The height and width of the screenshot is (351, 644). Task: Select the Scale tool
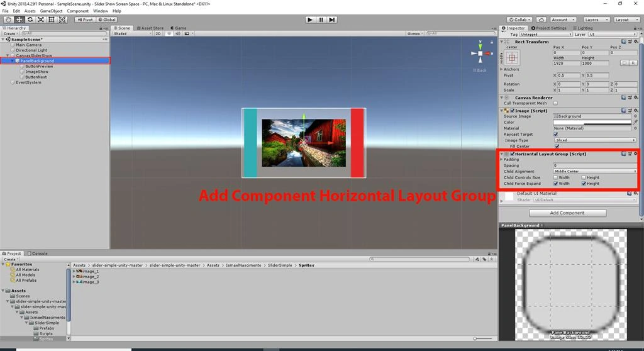(41, 19)
